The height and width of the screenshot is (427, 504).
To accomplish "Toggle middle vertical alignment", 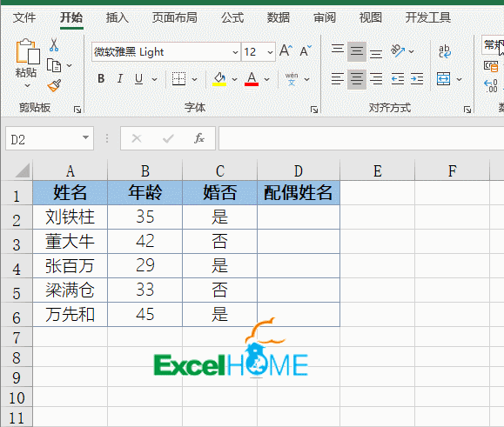I will click(x=357, y=51).
